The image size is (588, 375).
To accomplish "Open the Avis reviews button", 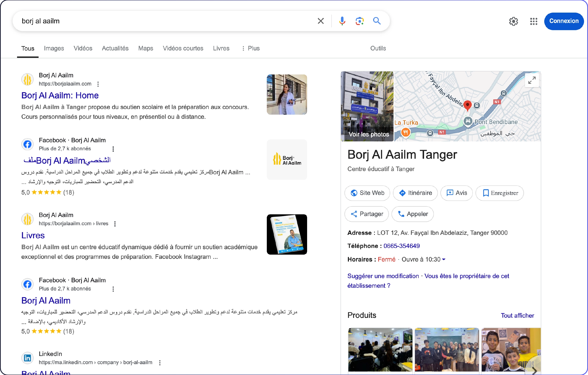I will click(x=456, y=193).
